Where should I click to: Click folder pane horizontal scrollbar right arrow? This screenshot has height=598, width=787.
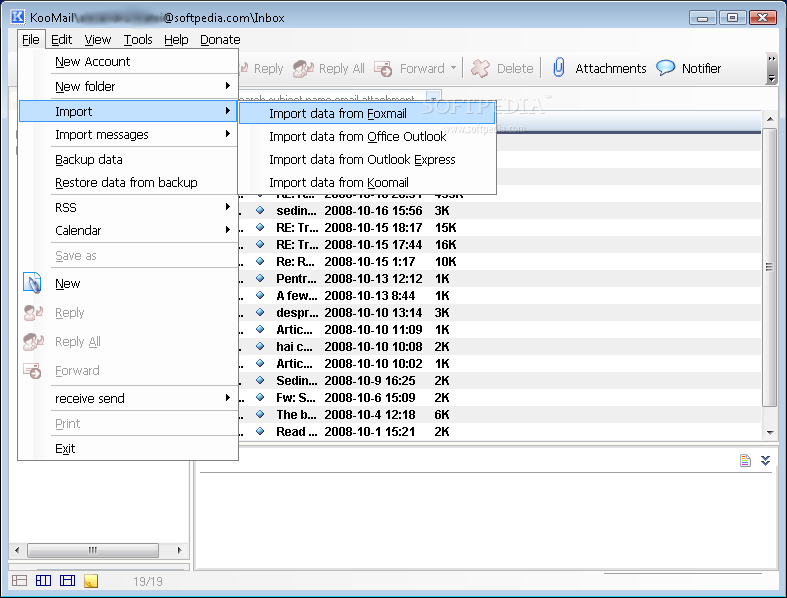click(180, 550)
